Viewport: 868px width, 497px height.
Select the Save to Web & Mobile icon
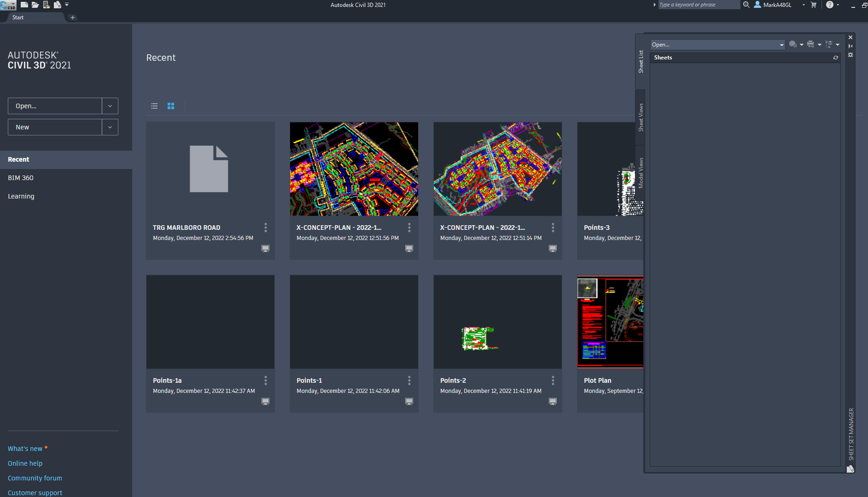(x=46, y=5)
